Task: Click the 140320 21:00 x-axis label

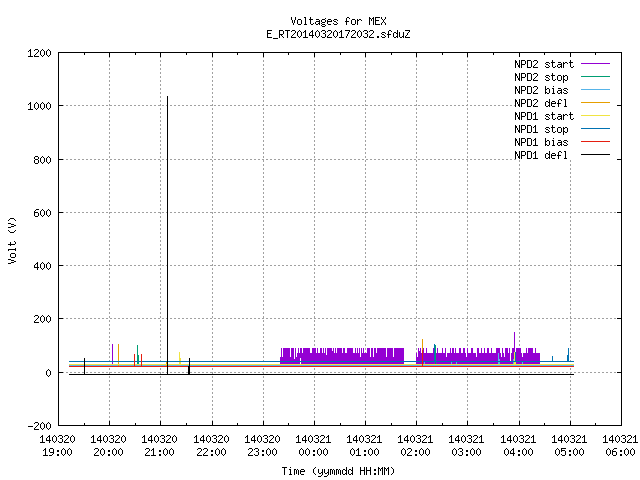Action: (160, 446)
